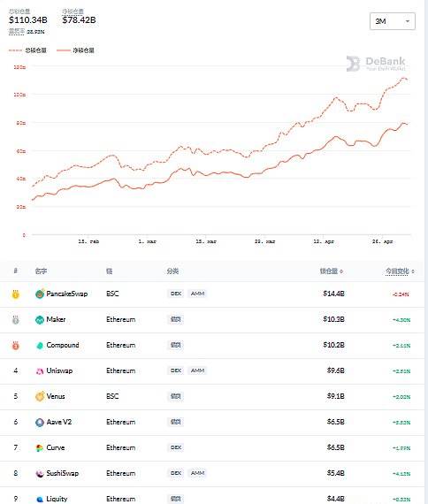Open the Liquity protocol link

coord(57,499)
